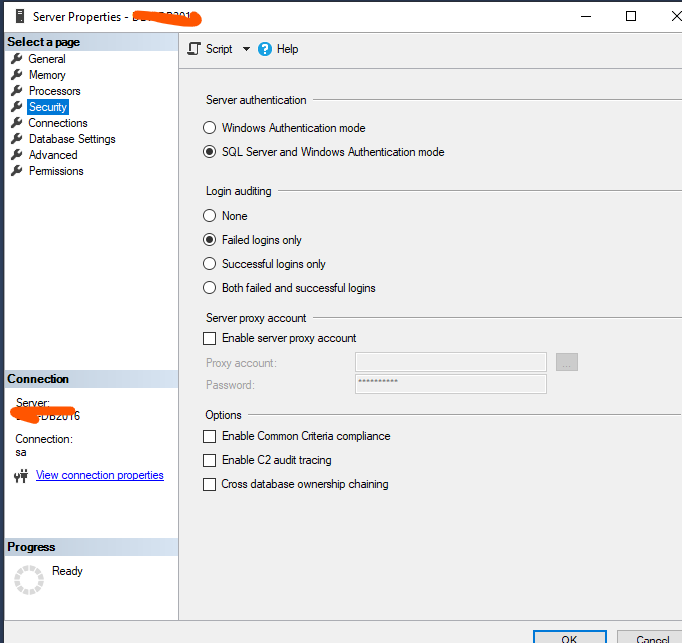Click the 'Login auditing' section label

click(x=239, y=191)
